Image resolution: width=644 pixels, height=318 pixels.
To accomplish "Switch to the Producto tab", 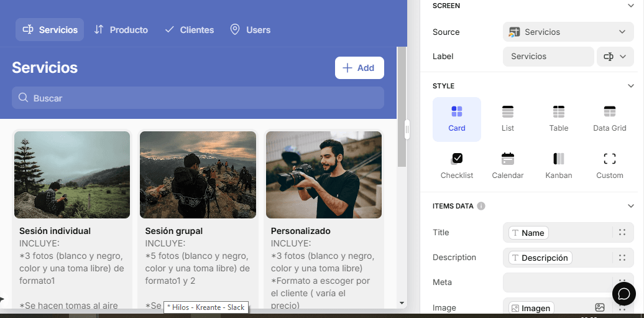I will 121,30.
